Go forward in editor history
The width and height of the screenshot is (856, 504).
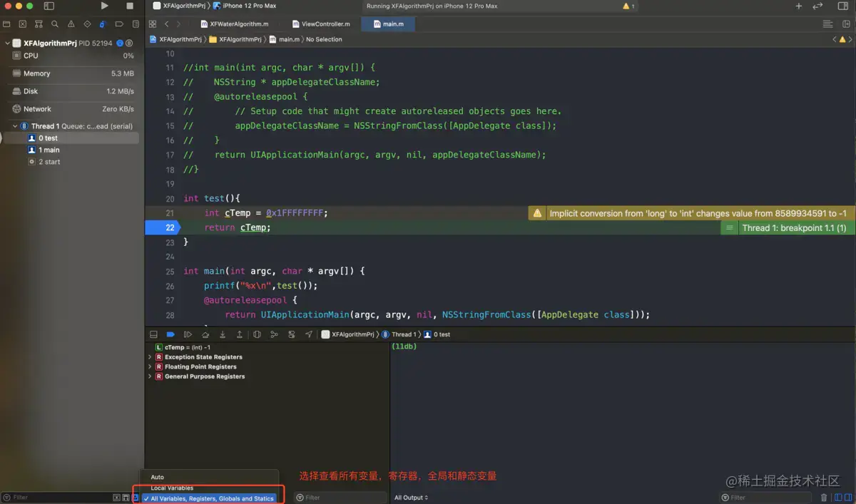pyautogui.click(x=179, y=24)
